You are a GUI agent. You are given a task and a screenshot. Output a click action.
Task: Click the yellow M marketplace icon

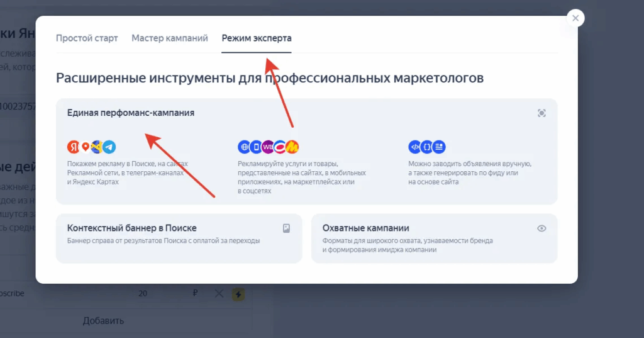pyautogui.click(x=292, y=147)
